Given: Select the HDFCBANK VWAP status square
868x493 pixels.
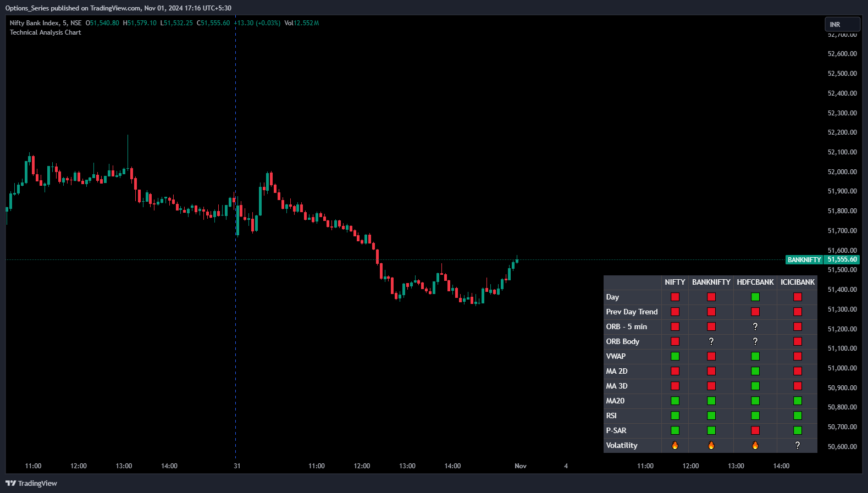Looking at the screenshot, I should 755,356.
